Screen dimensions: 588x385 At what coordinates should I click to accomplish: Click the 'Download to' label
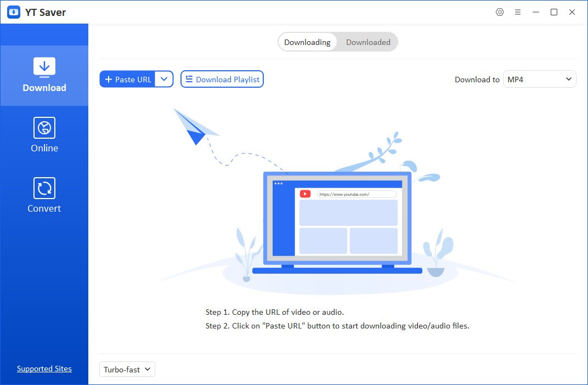click(x=477, y=80)
